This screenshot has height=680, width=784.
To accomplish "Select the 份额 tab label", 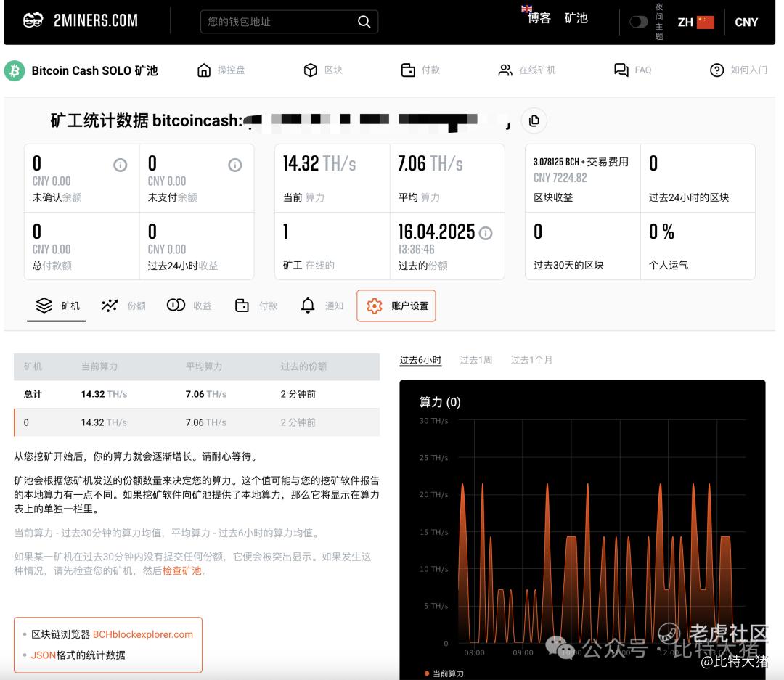I will [x=136, y=306].
